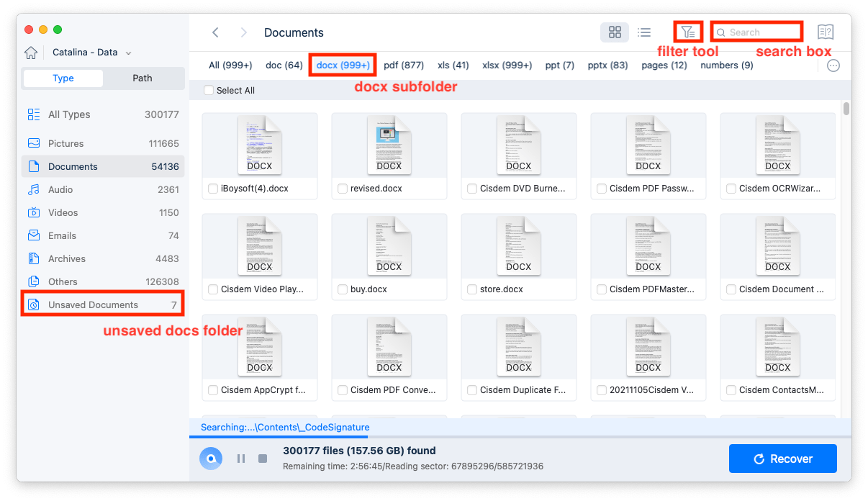Check the revised.docx file checkbox

pos(343,188)
